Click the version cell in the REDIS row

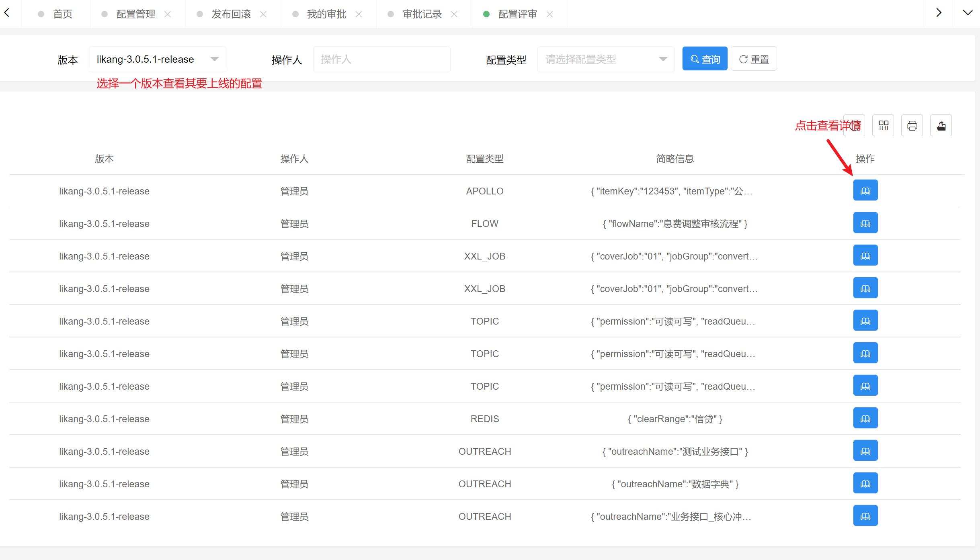coord(104,419)
